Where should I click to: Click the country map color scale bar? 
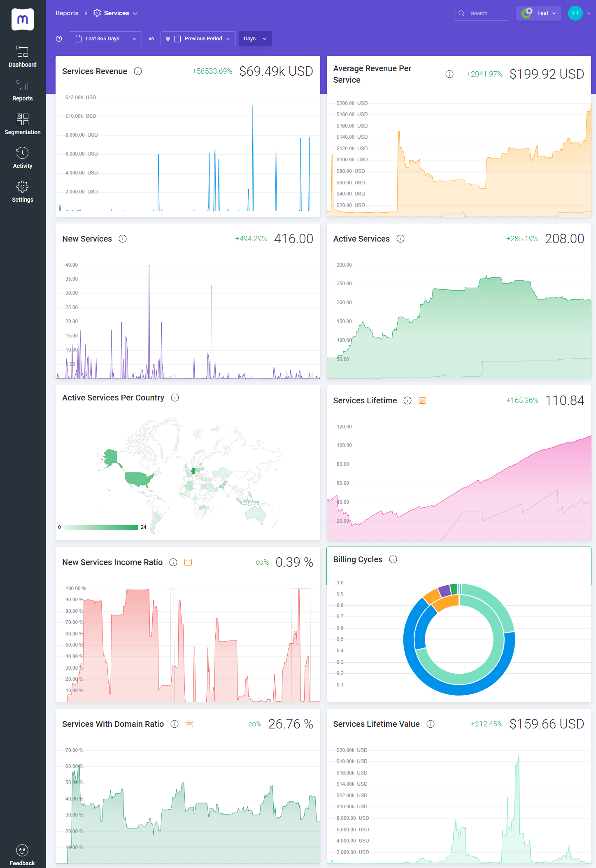pyautogui.click(x=101, y=527)
